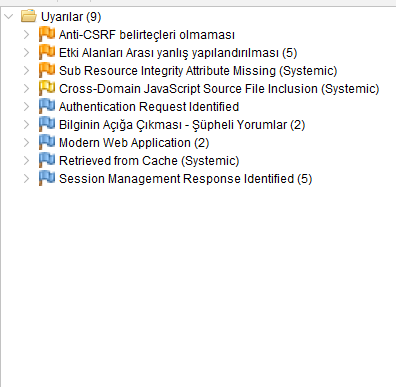Click blue flag of Authentication Request Identified
Screen dimensions: 396x387
pos(47,106)
